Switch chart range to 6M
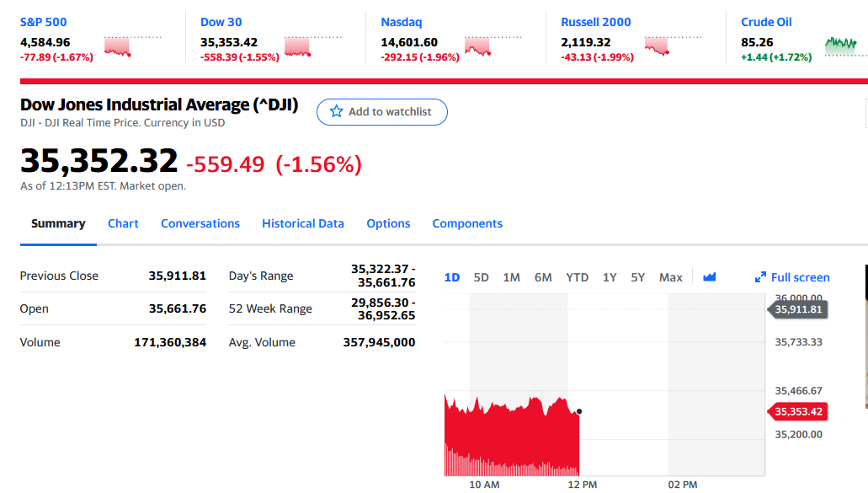 click(542, 277)
